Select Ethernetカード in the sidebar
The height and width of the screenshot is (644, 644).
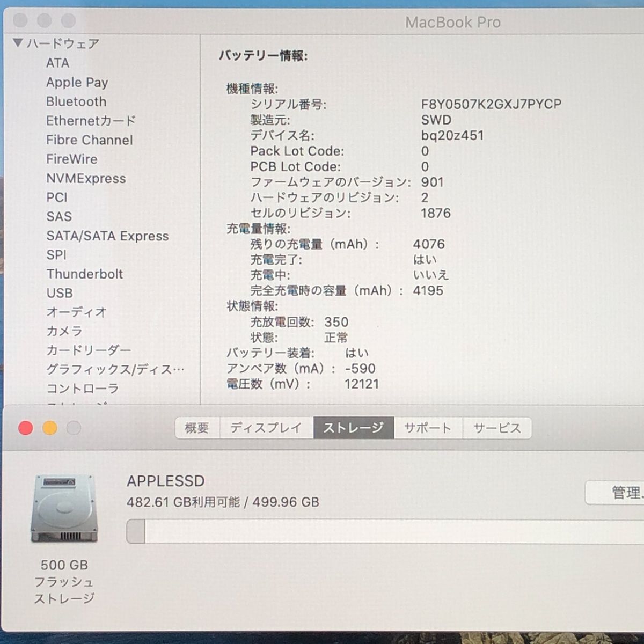tap(91, 121)
